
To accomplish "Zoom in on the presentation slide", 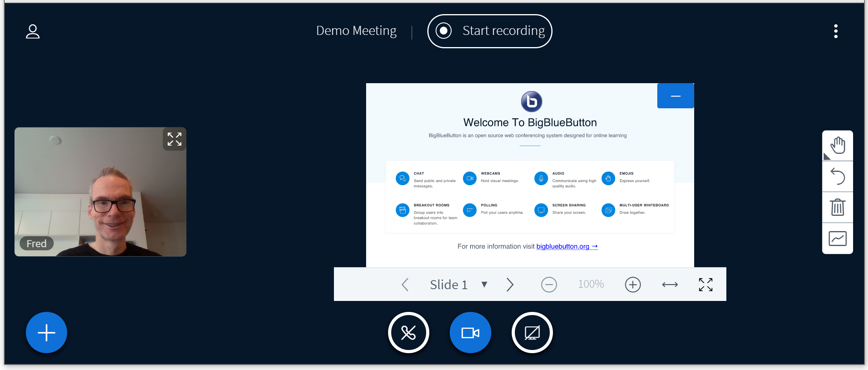I will (x=633, y=284).
